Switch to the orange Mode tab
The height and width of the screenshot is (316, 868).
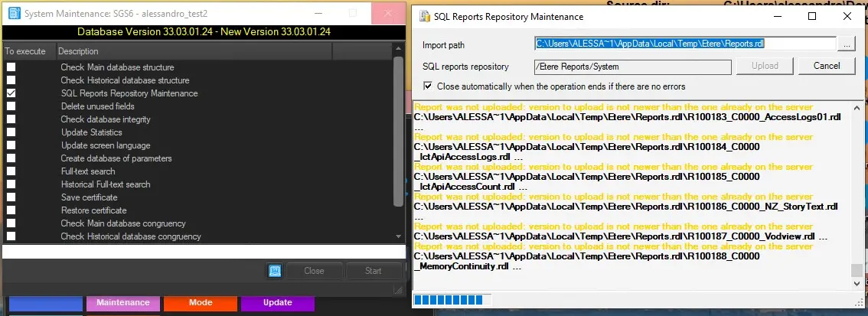(x=200, y=302)
